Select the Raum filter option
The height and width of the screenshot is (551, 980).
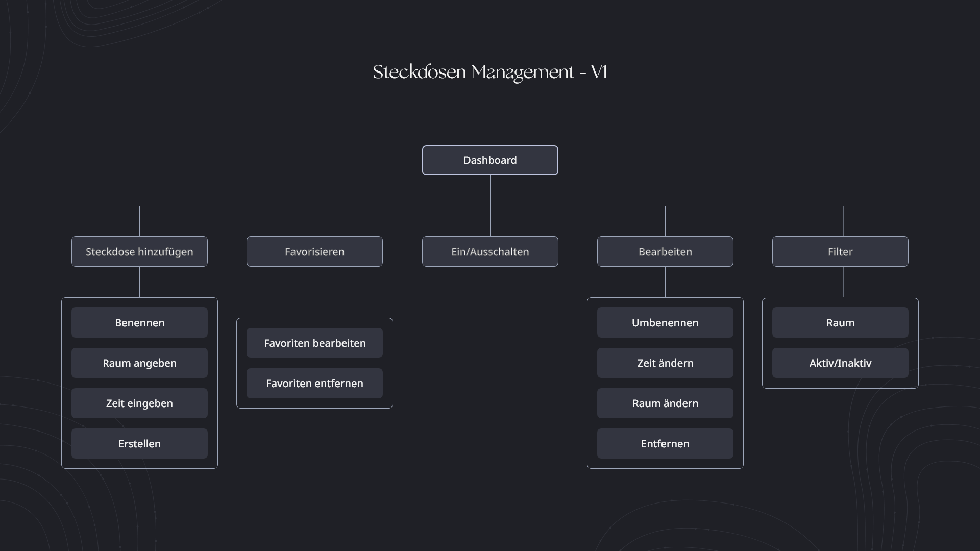(840, 322)
